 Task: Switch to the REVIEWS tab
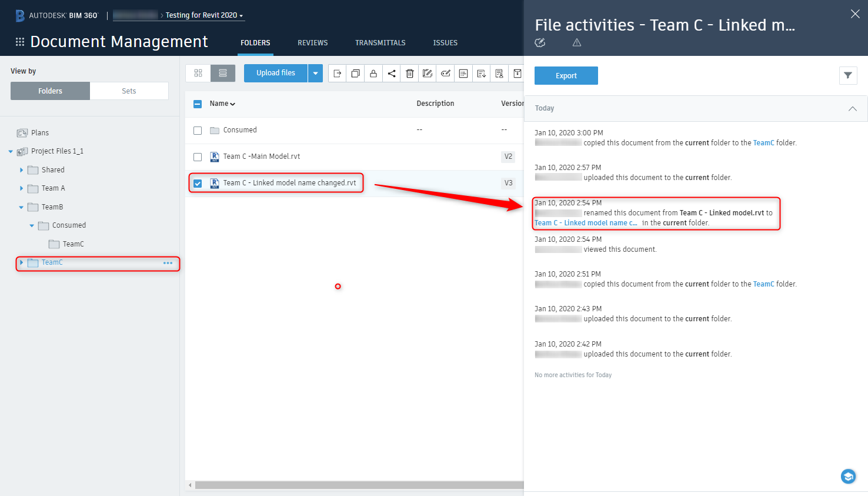click(x=312, y=42)
